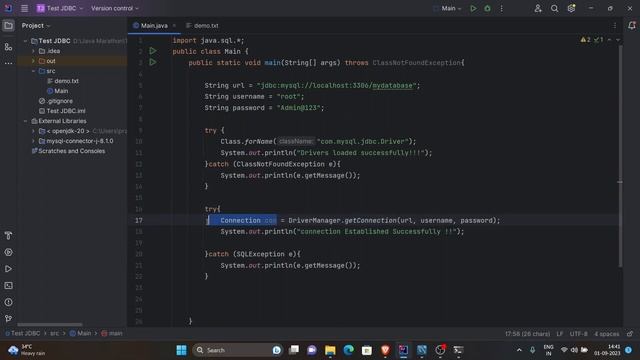Viewport: 640px width, 360px height.
Task: Open the Run tool window icon
Action: [8, 269]
